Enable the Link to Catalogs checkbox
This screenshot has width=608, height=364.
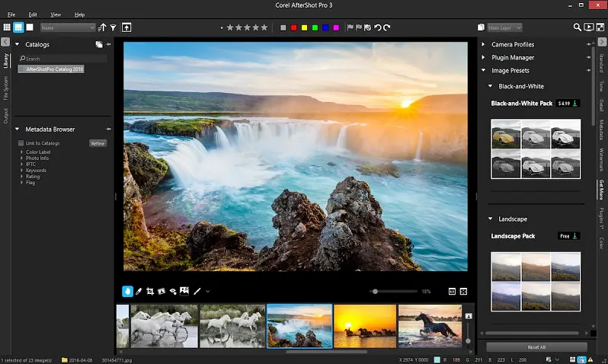(21, 143)
